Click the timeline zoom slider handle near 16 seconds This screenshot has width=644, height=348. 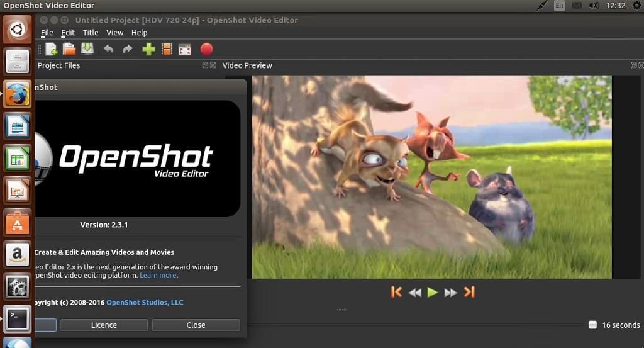click(592, 325)
